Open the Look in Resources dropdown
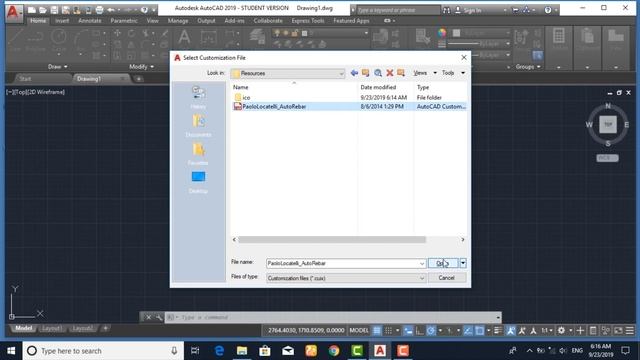Screen dimensions: 640x360 click(x=288, y=73)
